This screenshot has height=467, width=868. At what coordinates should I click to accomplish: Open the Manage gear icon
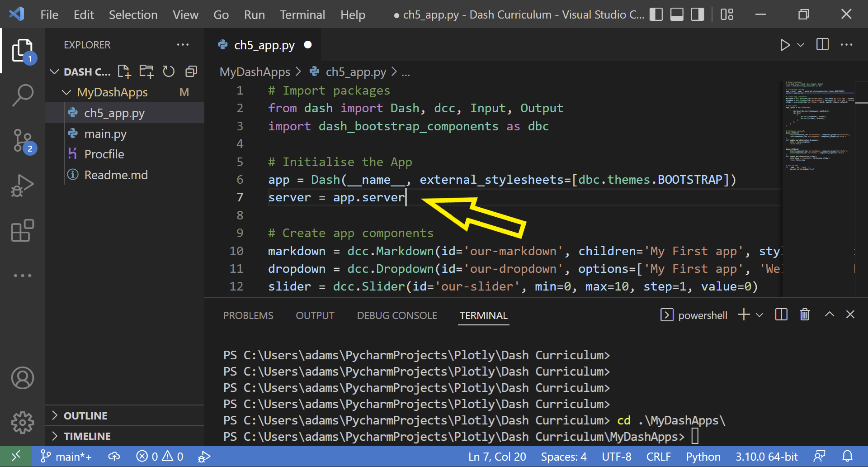pyautogui.click(x=23, y=423)
